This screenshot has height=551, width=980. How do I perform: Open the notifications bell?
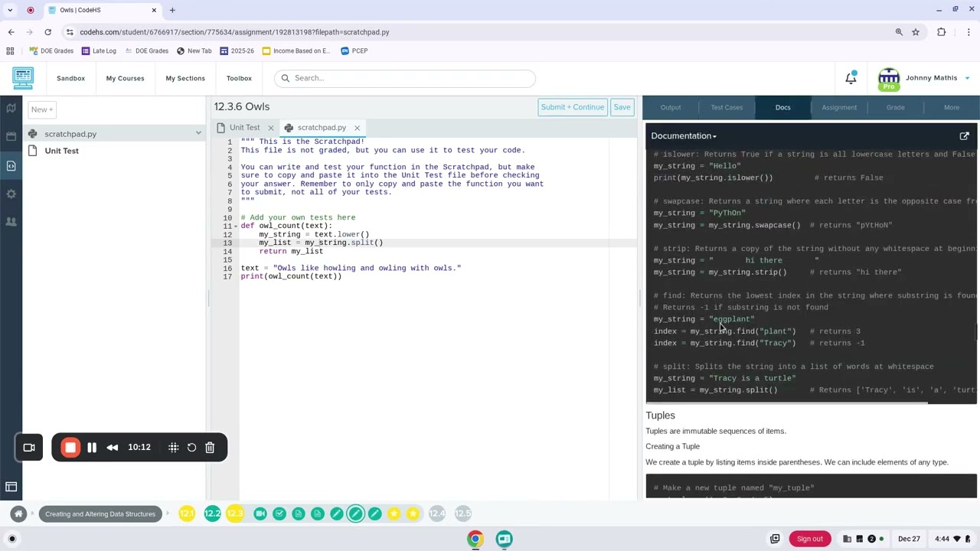coord(851,78)
